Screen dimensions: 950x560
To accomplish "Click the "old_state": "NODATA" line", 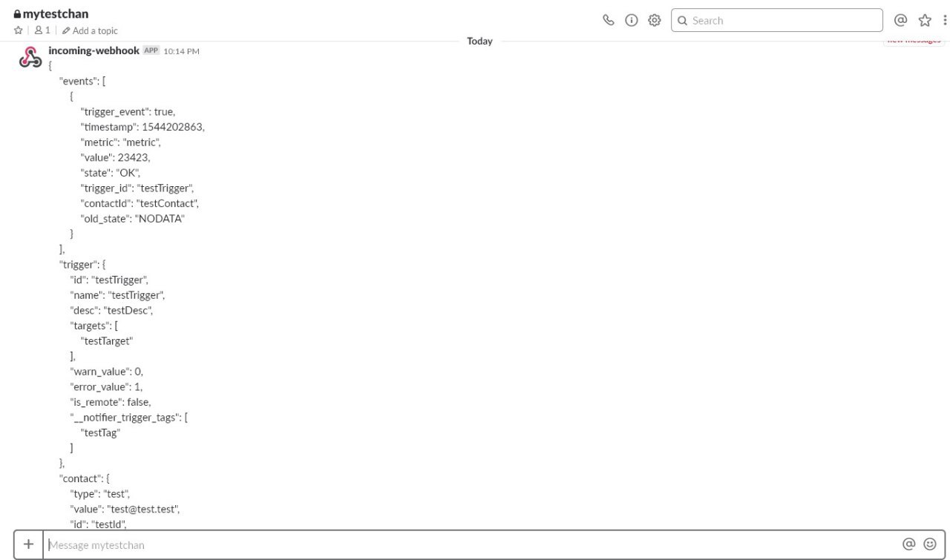I will pyautogui.click(x=132, y=219).
